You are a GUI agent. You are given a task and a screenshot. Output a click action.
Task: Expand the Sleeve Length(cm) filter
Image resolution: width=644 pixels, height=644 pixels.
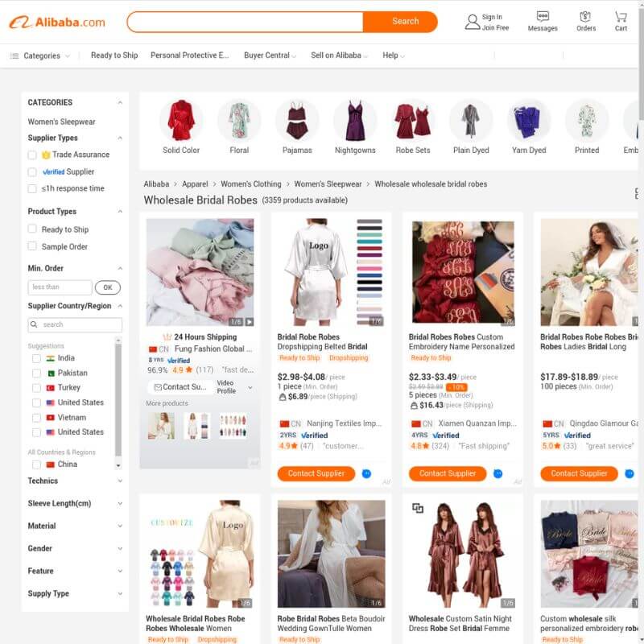[75, 503]
